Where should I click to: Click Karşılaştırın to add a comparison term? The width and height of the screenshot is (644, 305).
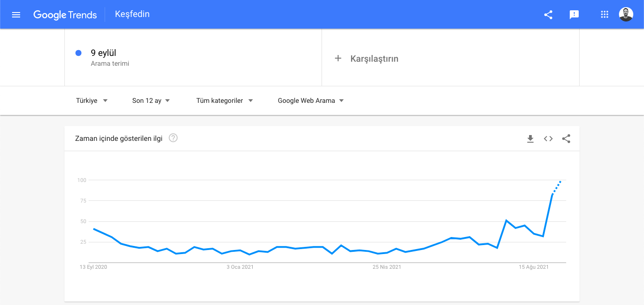[x=374, y=59]
